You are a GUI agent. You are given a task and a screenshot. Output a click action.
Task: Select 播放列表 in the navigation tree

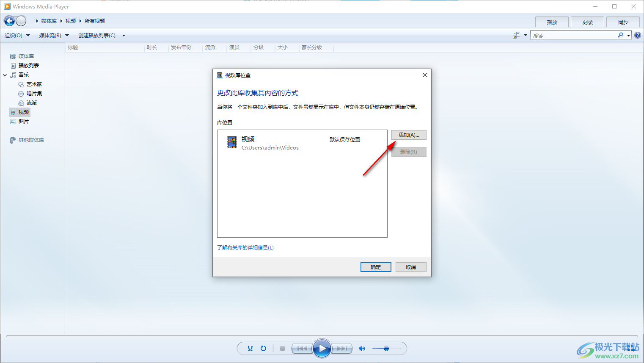click(x=28, y=66)
